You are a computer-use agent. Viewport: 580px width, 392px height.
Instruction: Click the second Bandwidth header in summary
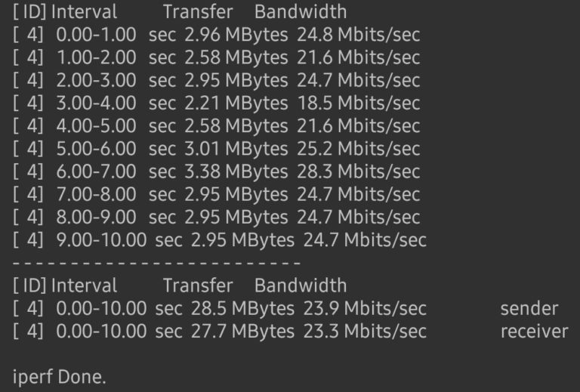301,286
